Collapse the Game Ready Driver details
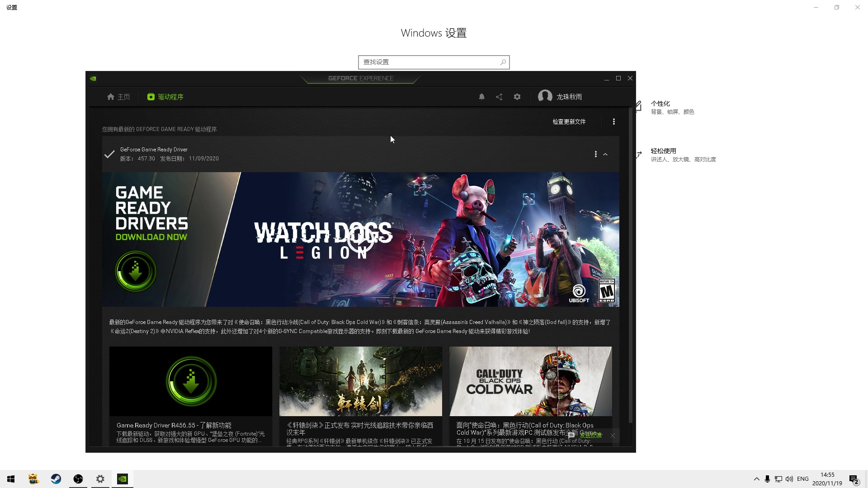 coord(605,154)
